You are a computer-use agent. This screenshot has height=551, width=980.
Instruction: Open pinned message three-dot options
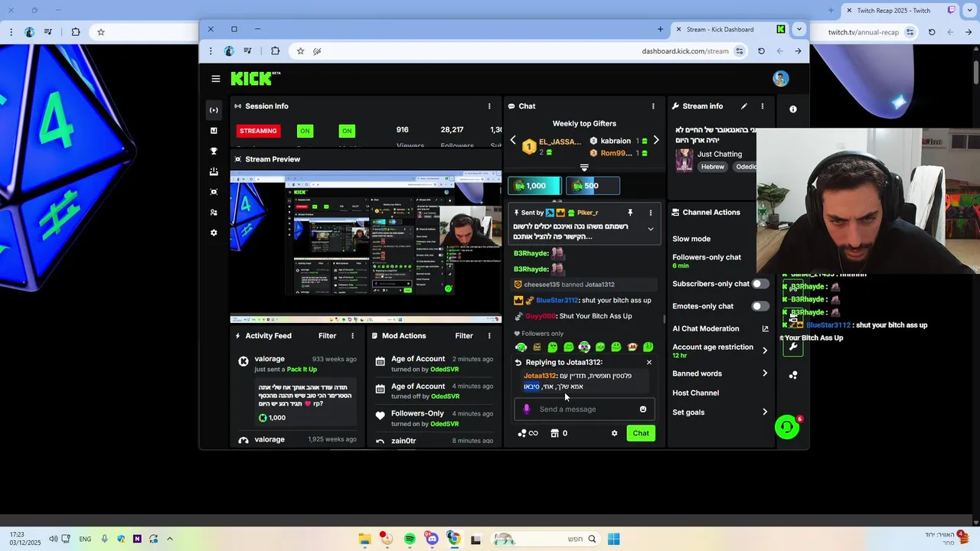point(651,213)
